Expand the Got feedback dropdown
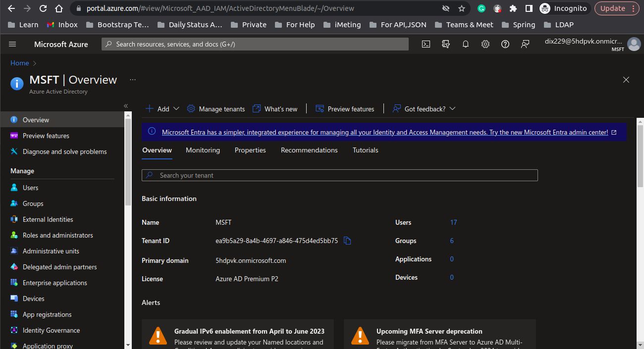 pyautogui.click(x=424, y=109)
